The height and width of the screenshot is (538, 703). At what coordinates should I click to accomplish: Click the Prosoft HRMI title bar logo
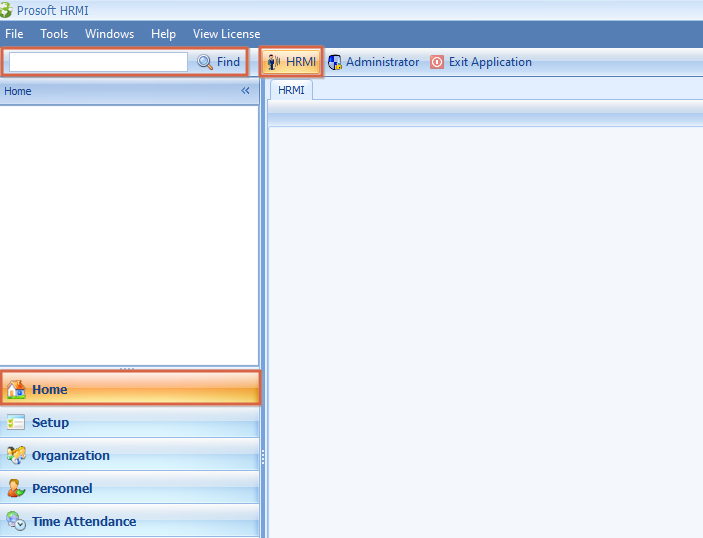click(6, 10)
